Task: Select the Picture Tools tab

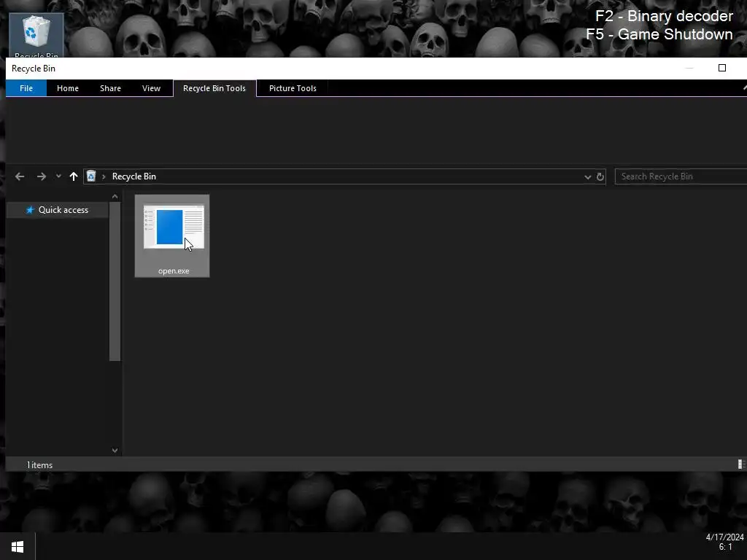Action: (x=293, y=88)
